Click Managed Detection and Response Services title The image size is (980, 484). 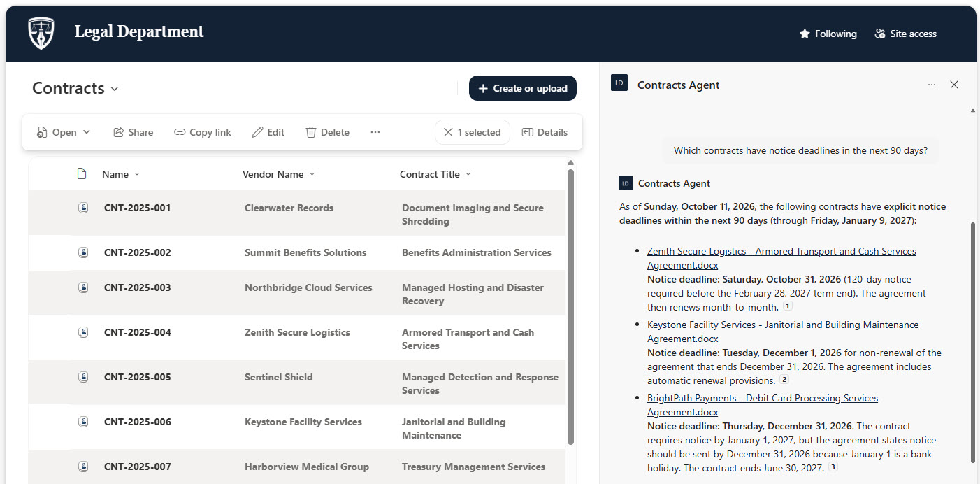pos(480,383)
